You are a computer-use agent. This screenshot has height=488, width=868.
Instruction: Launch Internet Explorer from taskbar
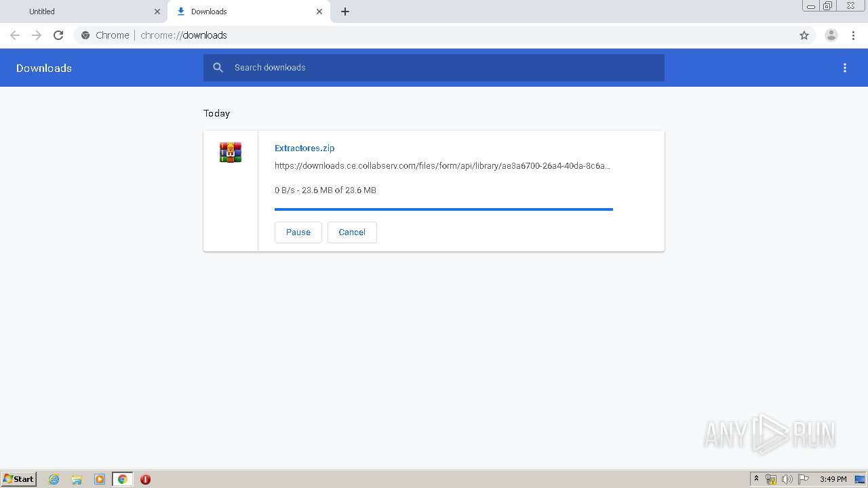[x=54, y=479]
